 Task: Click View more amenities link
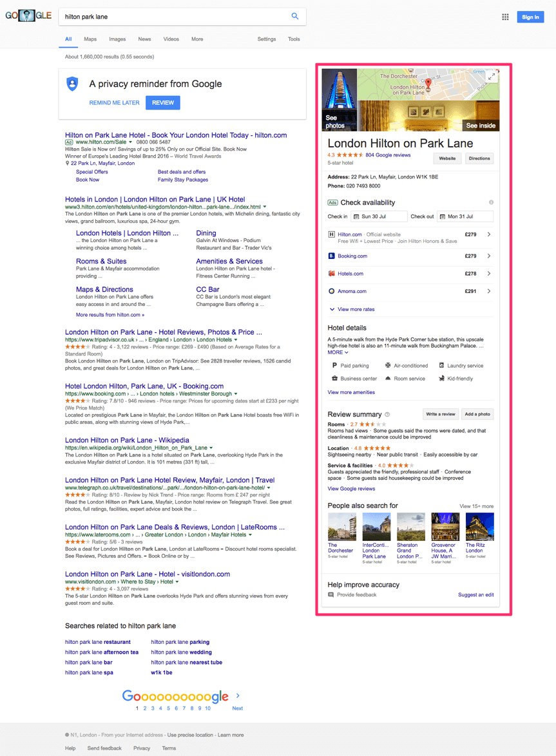pos(351,392)
